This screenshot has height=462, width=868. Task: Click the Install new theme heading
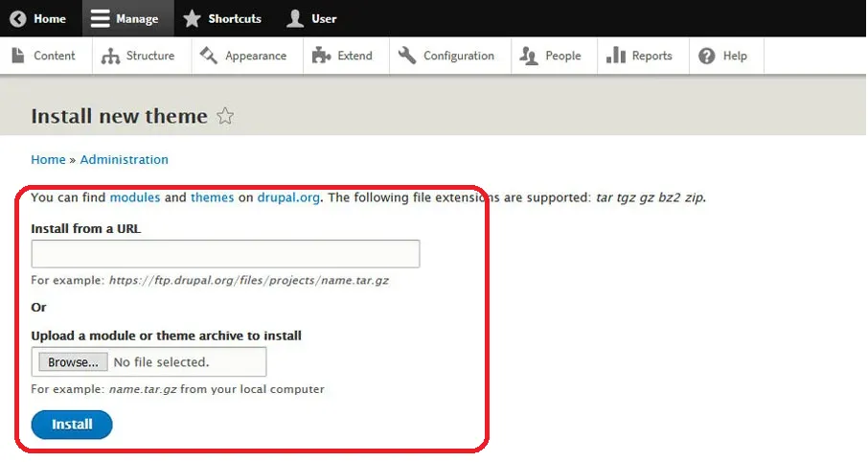pyautogui.click(x=119, y=116)
